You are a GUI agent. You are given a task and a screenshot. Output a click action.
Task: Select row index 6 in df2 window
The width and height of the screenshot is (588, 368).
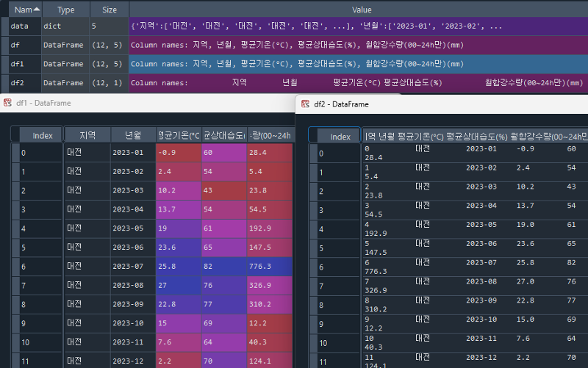(x=339, y=267)
